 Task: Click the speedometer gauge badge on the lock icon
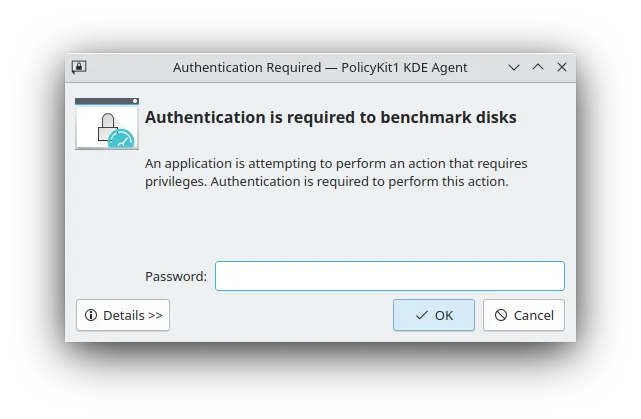[x=121, y=139]
